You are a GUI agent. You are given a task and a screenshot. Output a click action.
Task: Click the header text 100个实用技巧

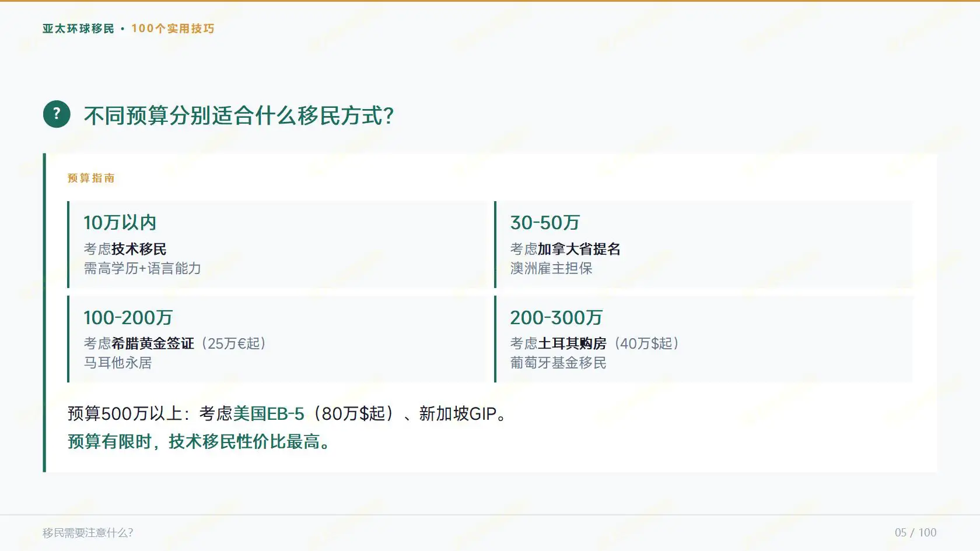tap(173, 29)
